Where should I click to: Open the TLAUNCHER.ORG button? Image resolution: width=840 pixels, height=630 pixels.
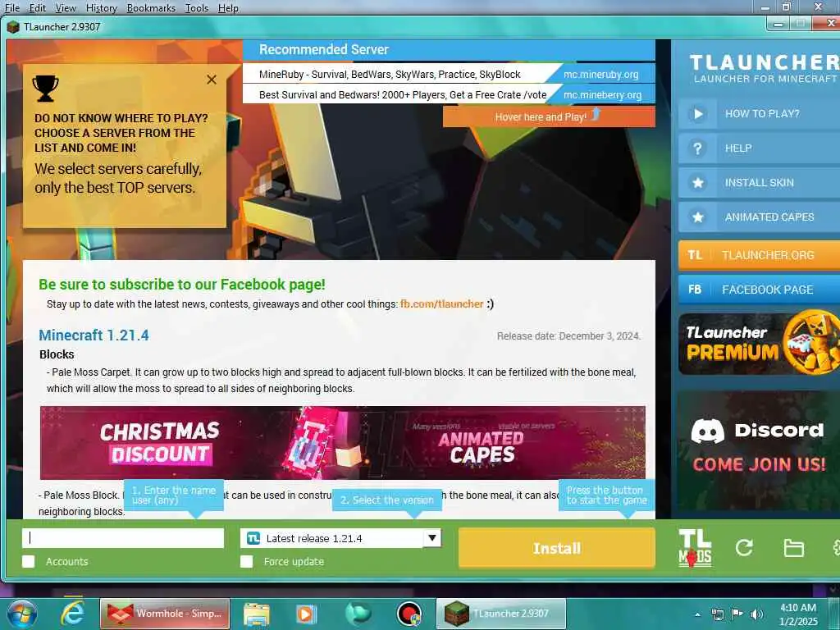click(x=759, y=255)
